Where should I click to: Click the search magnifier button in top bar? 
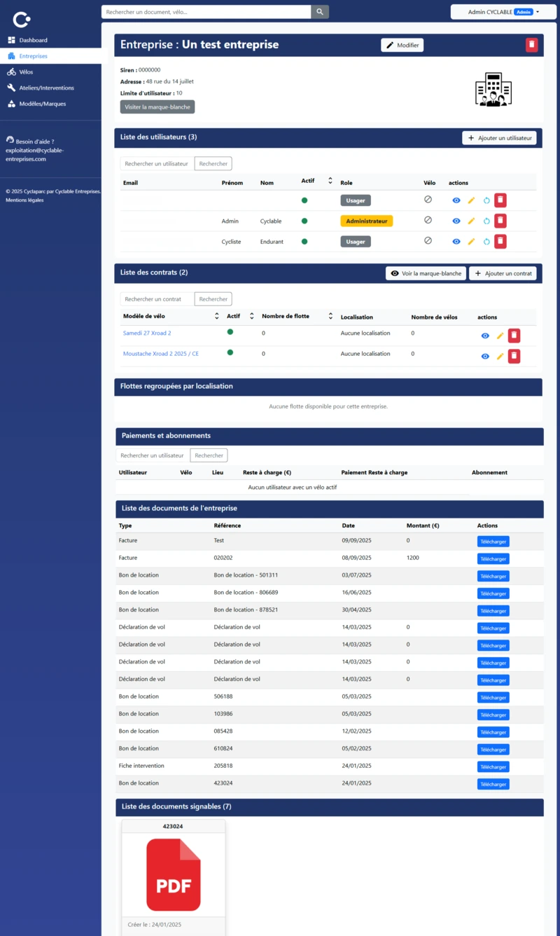point(320,12)
